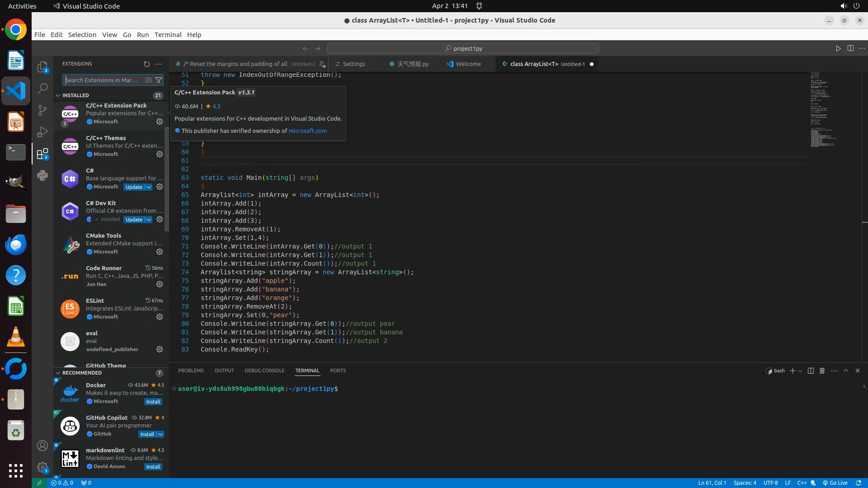Click the filter extensions funnel icon

click(x=159, y=80)
